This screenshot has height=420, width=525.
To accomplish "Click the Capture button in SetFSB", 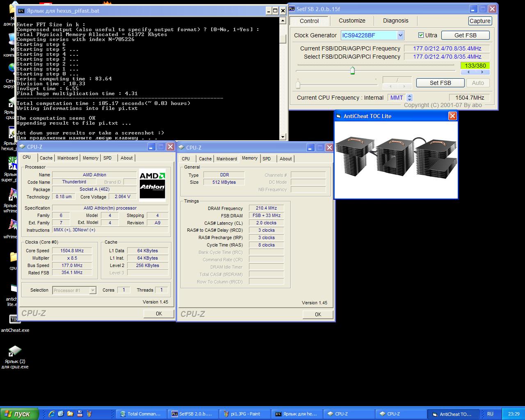I will point(480,21).
